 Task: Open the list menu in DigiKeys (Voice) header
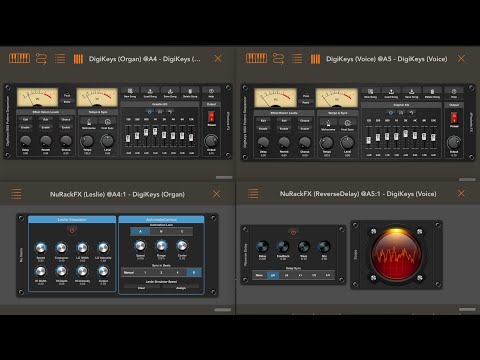(297, 59)
